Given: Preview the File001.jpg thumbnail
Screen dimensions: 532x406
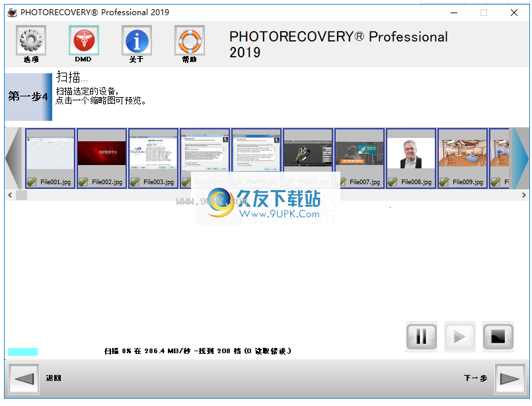Looking at the screenshot, I should pos(50,153).
